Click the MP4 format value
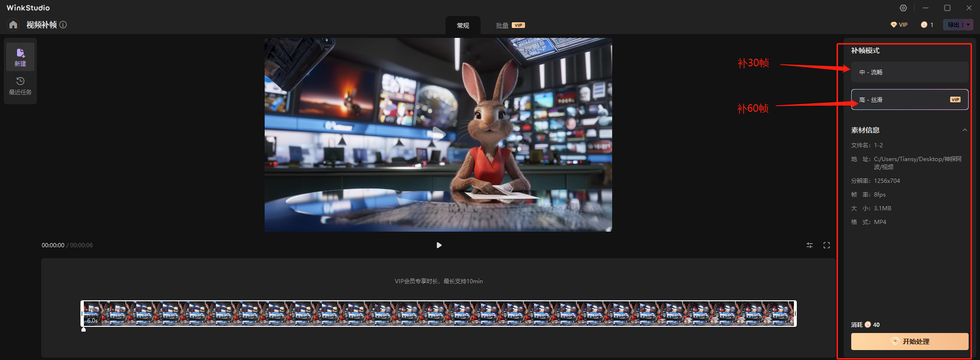The image size is (980, 360). coord(880,222)
